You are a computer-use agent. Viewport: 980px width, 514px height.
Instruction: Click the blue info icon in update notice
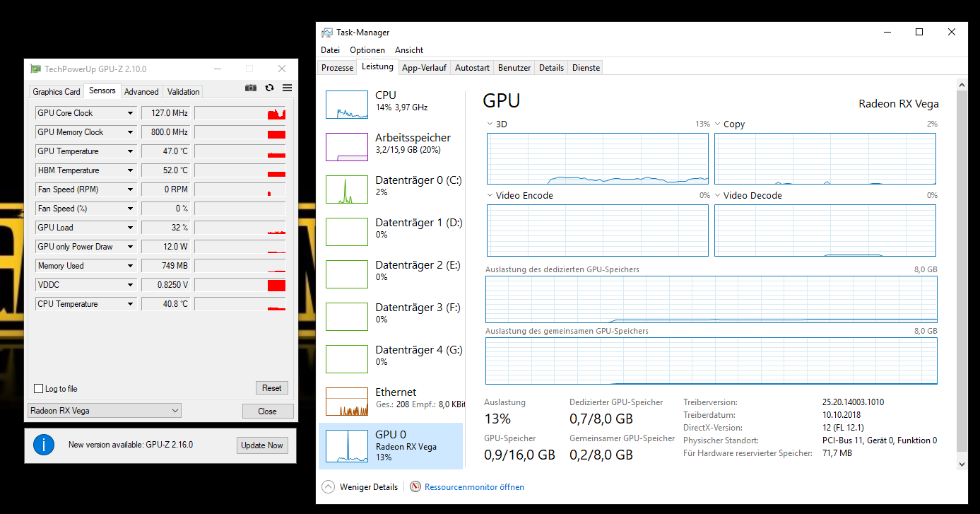[44, 445]
